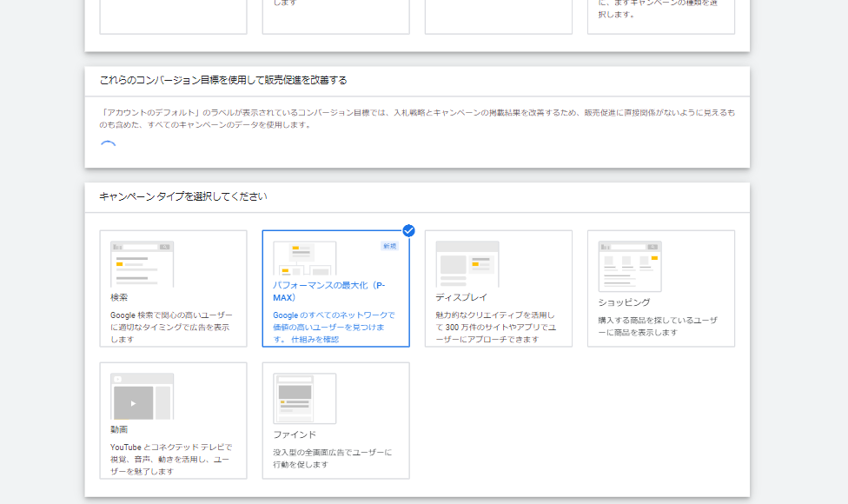Click the YouTube とコネクテッド テレビ description
The height and width of the screenshot is (504, 848).
(x=171, y=459)
